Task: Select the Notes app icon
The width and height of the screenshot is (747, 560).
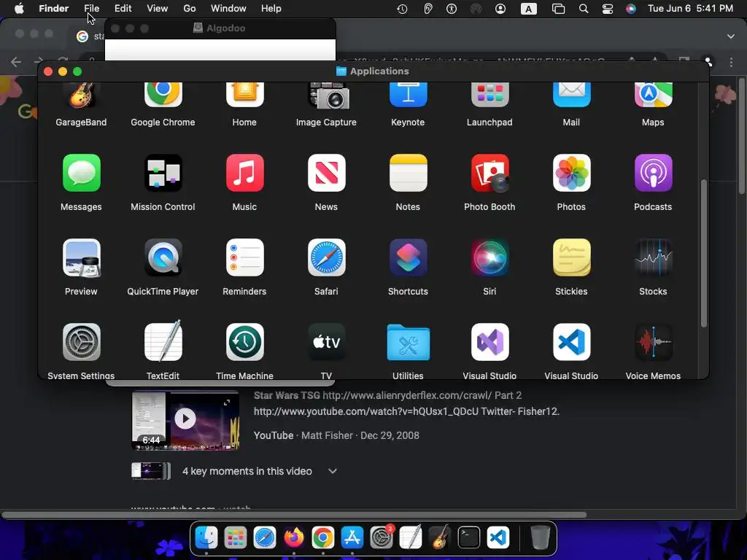Action: pos(409,173)
